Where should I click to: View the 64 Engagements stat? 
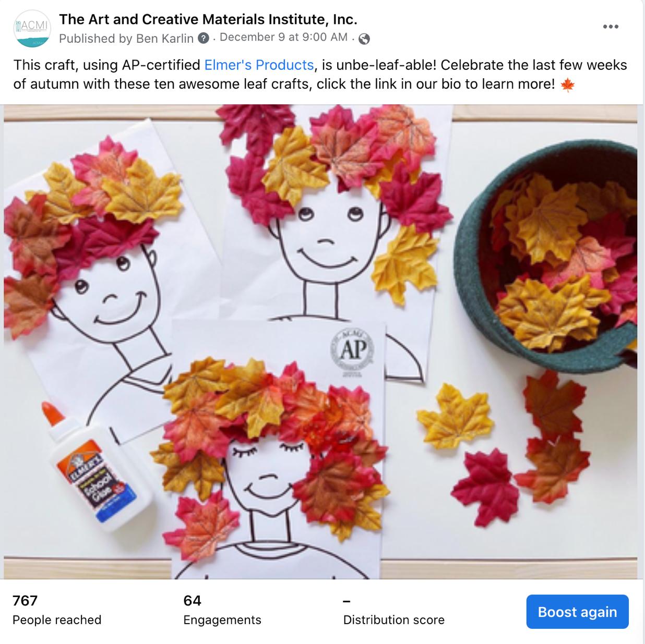coord(222,610)
